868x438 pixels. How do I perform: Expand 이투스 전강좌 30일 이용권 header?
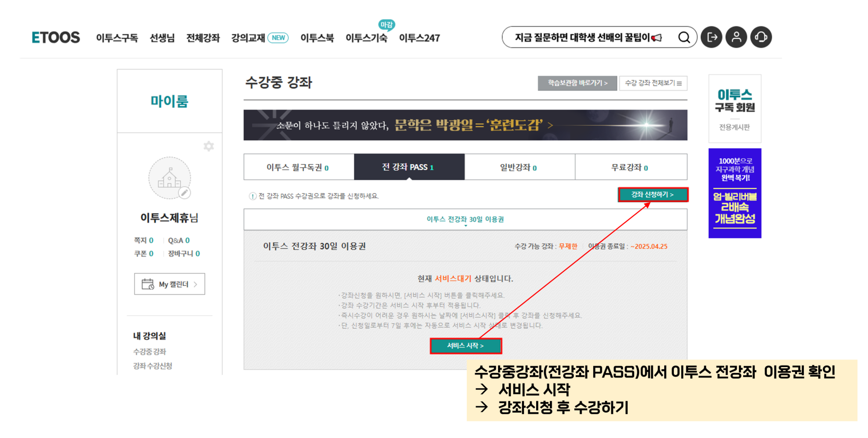tap(465, 220)
